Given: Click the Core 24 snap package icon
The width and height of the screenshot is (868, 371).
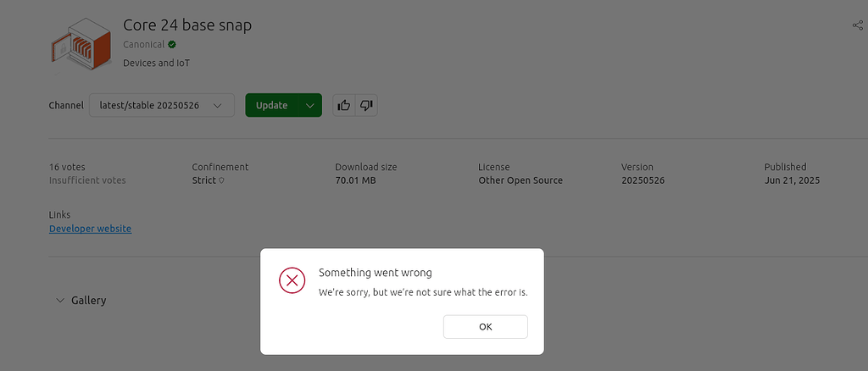Looking at the screenshot, I should pos(81,45).
